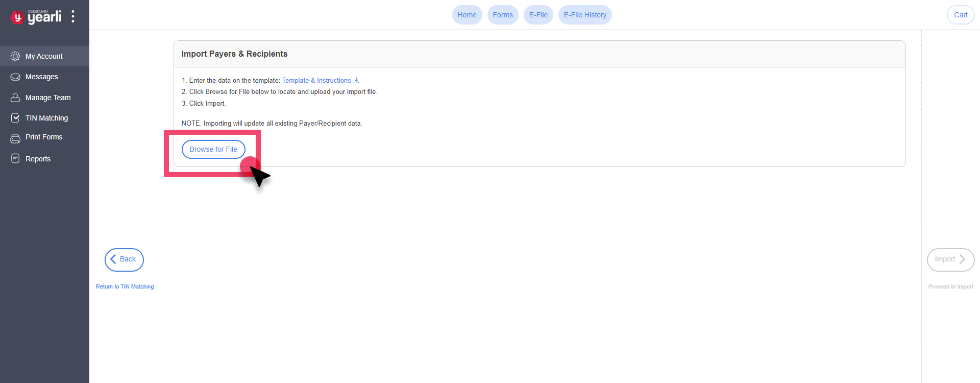Click the Proceed to Import text
This screenshot has height=383, width=980.
(950, 286)
